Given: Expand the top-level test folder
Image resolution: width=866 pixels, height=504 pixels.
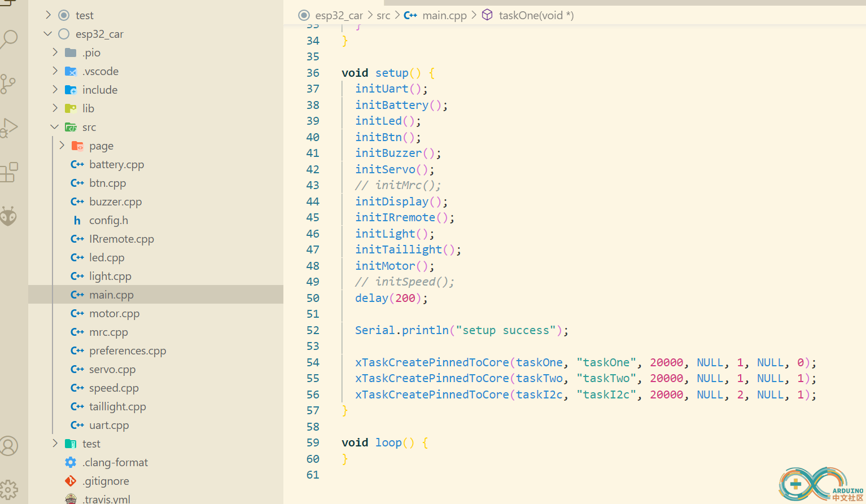Looking at the screenshot, I should pos(49,15).
